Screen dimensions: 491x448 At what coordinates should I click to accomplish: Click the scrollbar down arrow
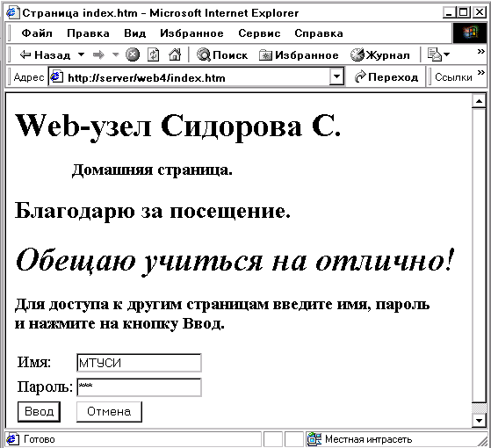tap(479, 420)
